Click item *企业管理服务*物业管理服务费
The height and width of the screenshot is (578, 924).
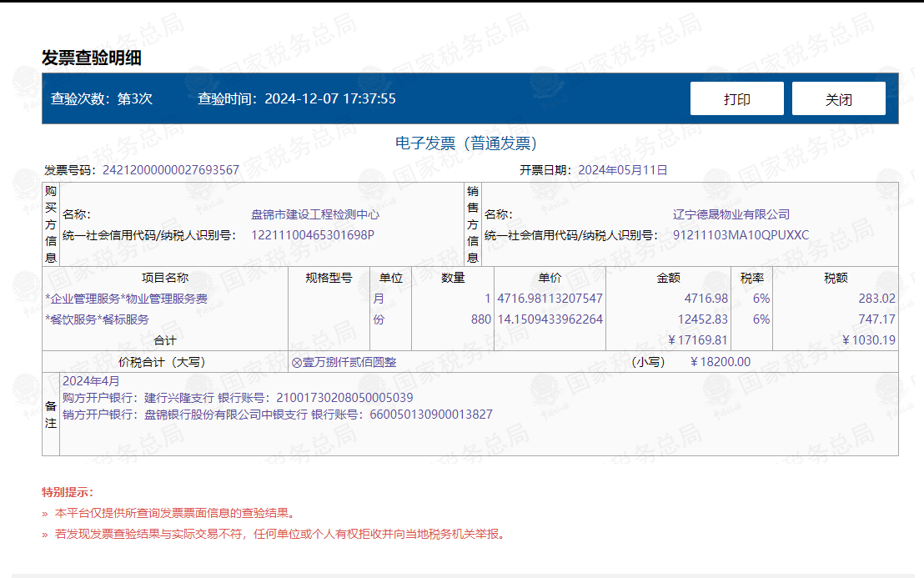click(x=127, y=299)
